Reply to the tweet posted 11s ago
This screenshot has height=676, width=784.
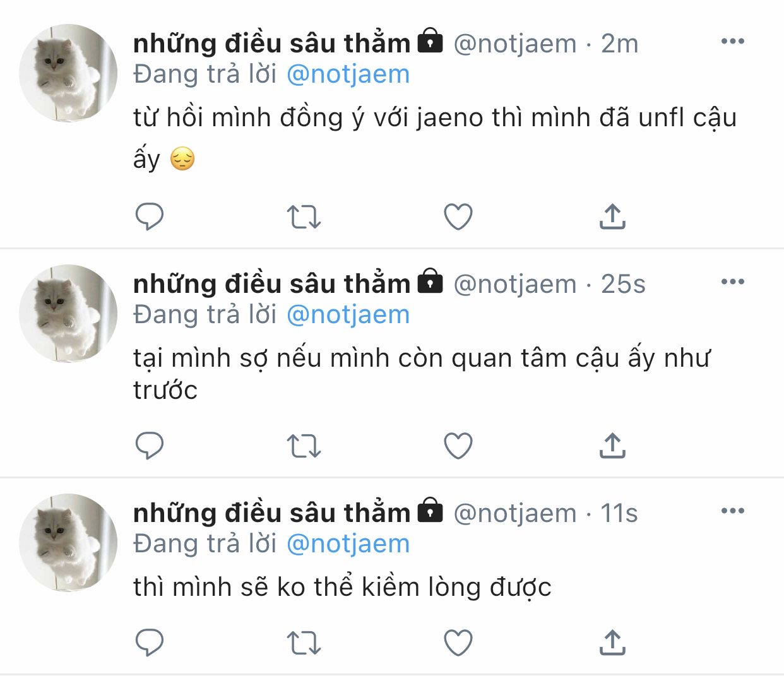[x=150, y=643]
